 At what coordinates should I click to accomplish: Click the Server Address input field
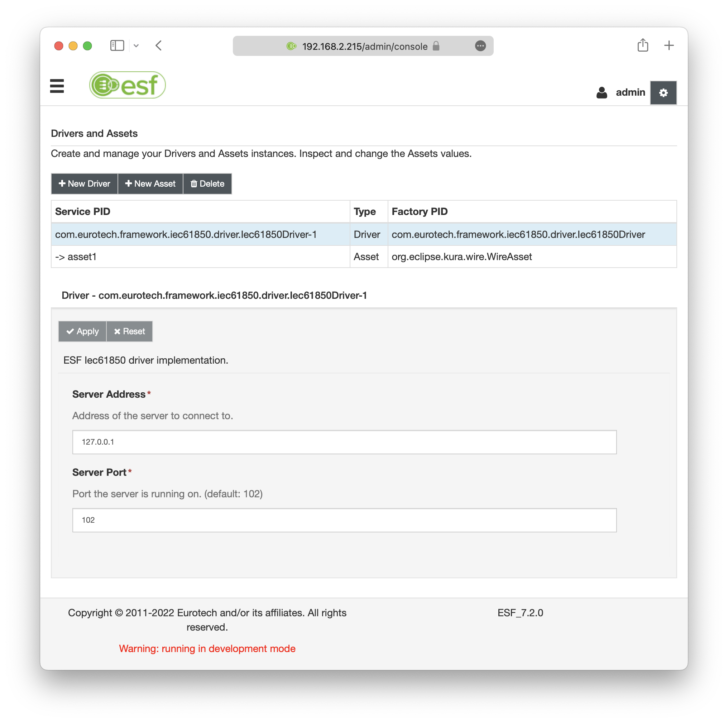pos(344,442)
